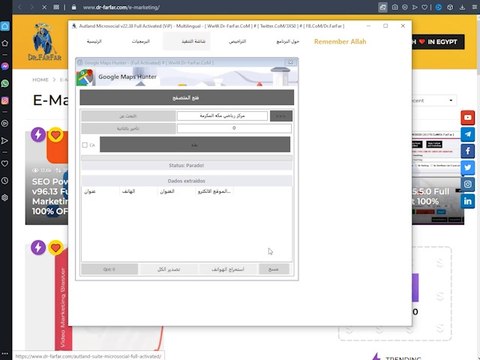This screenshot has width=480, height=360.
Task: Open browser downloads icon
Action: 462,7
